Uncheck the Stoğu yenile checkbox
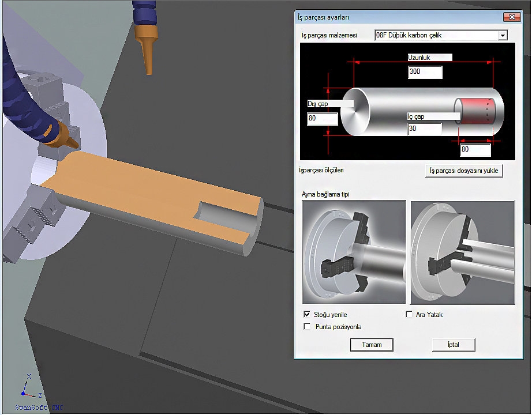 (307, 315)
